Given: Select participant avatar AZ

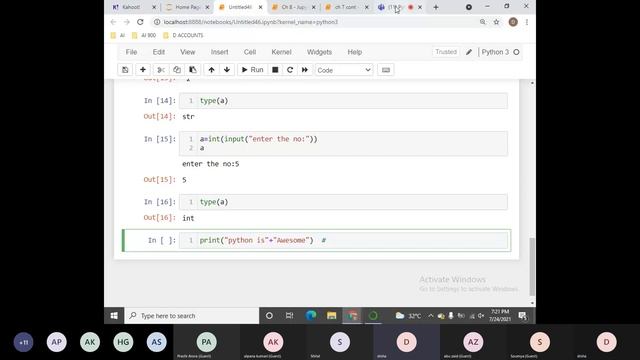Looking at the screenshot, I should click(x=473, y=342).
